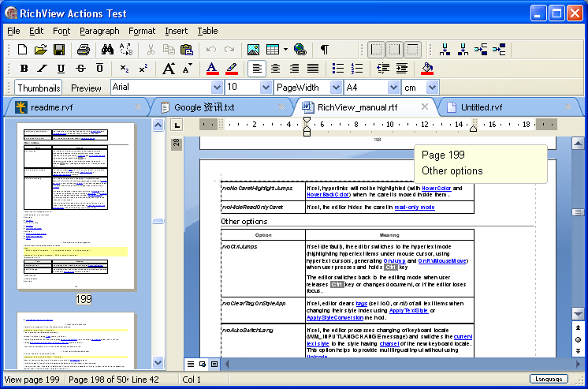This screenshot has width=588, height=389.
Task: Apply the bullets list formatting
Action: [338, 69]
